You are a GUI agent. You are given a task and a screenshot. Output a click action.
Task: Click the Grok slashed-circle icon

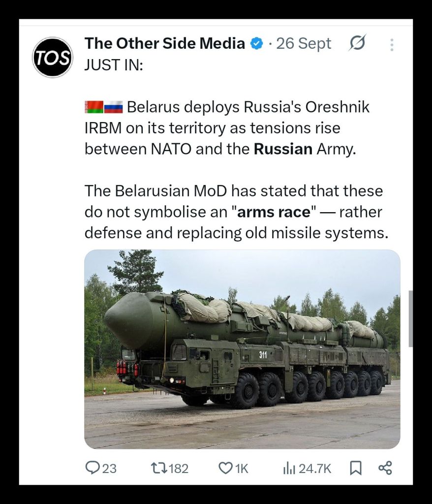pos(357,44)
